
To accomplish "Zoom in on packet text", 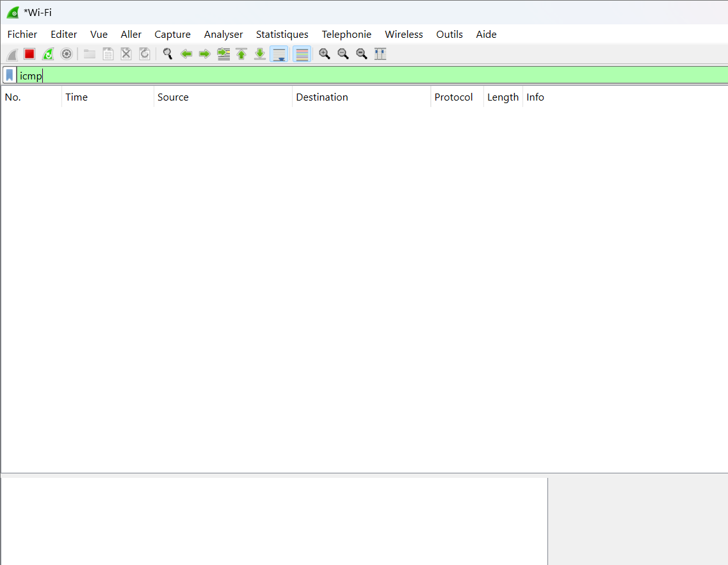I will (x=325, y=54).
